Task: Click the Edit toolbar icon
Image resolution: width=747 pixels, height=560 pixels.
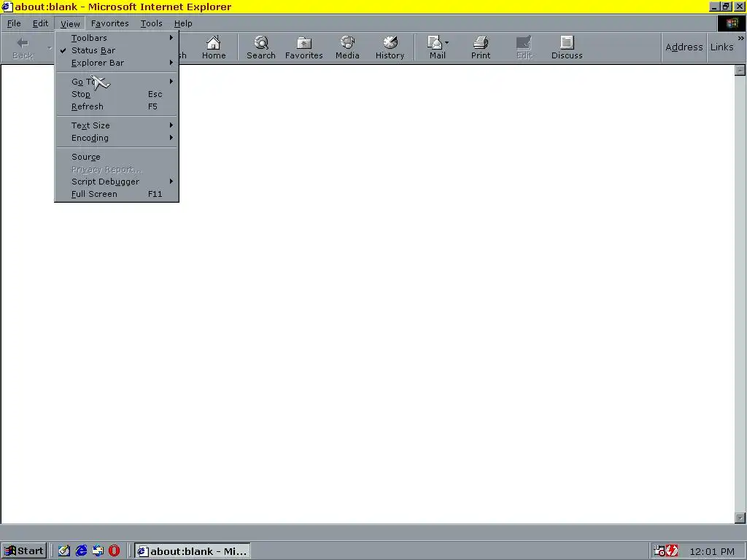Action: point(524,47)
